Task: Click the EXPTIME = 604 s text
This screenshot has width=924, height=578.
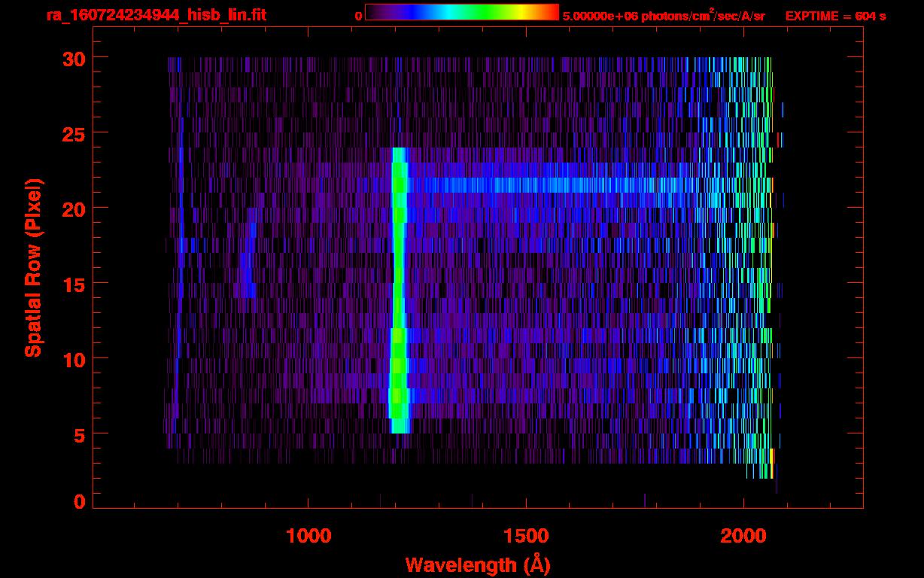Action: [x=835, y=16]
